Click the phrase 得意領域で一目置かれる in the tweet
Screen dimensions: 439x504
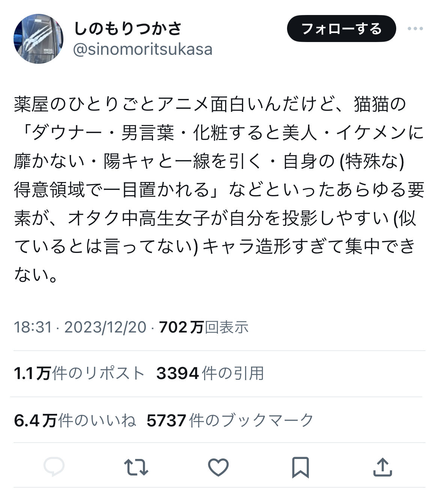tap(111, 190)
